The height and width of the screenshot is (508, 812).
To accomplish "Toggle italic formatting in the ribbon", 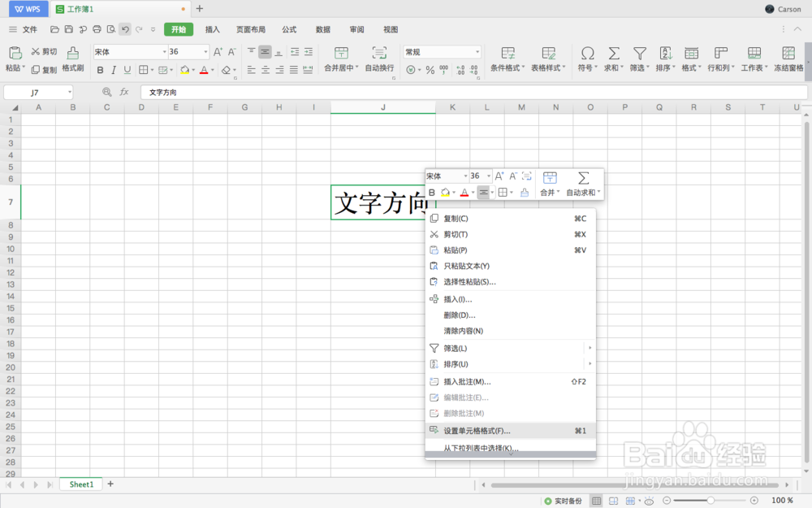I will point(113,70).
